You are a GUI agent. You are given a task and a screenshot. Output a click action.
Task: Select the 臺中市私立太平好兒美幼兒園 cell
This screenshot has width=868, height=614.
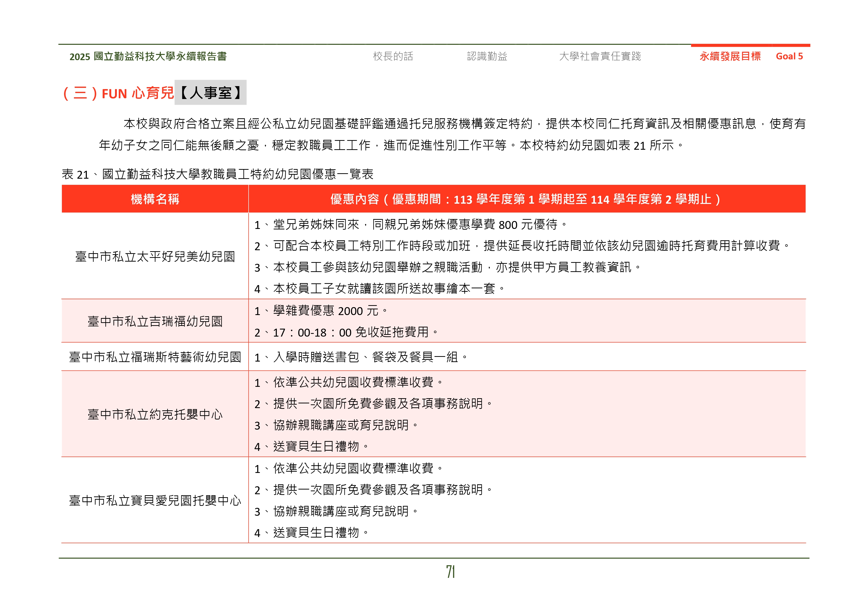tap(155, 256)
